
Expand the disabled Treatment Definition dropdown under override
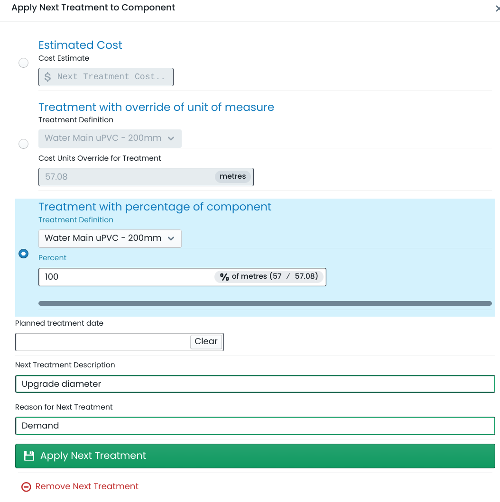110,138
